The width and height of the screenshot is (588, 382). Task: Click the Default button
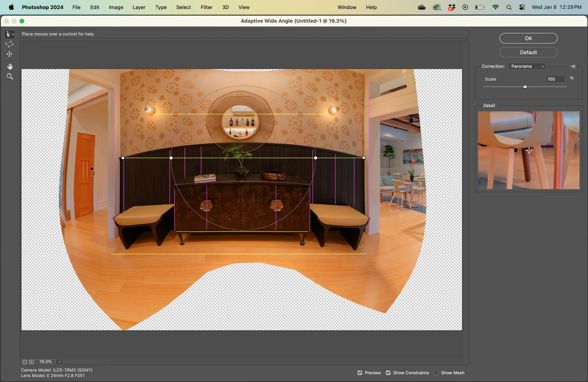528,52
